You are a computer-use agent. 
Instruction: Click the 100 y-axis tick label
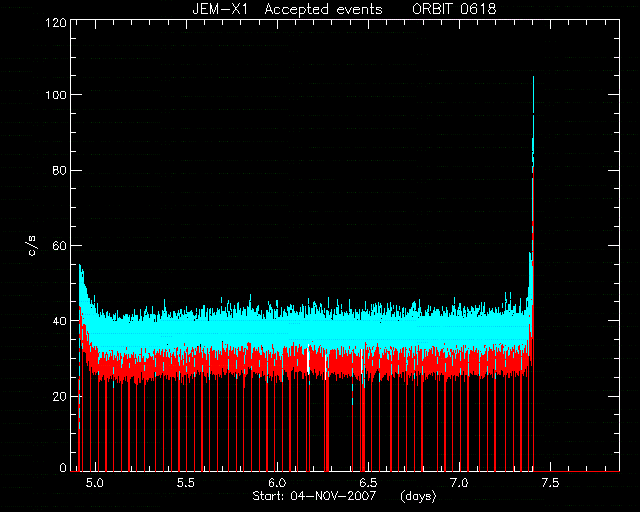pos(56,95)
